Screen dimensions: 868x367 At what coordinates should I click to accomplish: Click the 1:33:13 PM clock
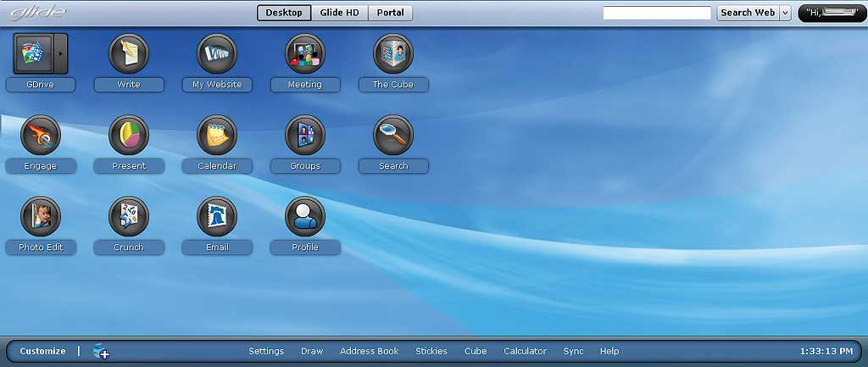[826, 351]
